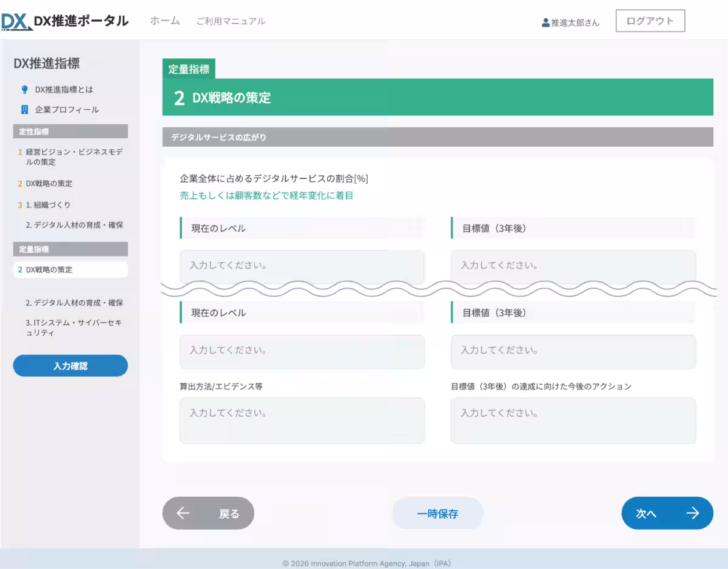Screen dimensions: 728x569
Task: Click the 算出方法/エビデンス等 text area
Action: point(302,420)
